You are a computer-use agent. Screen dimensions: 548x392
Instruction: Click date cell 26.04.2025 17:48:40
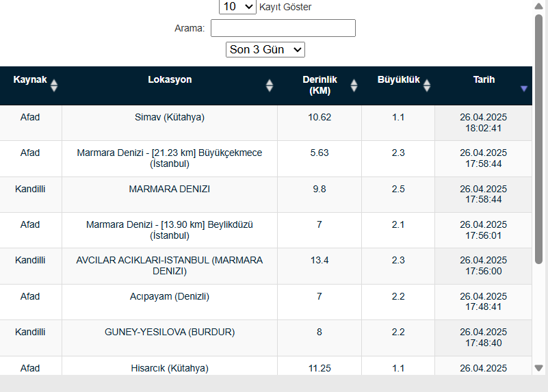pos(483,337)
